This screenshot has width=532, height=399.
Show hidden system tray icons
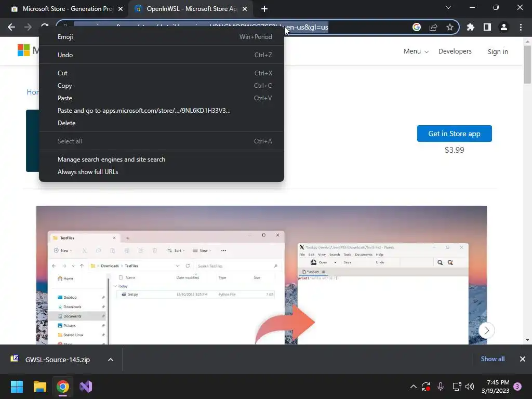[x=413, y=387]
